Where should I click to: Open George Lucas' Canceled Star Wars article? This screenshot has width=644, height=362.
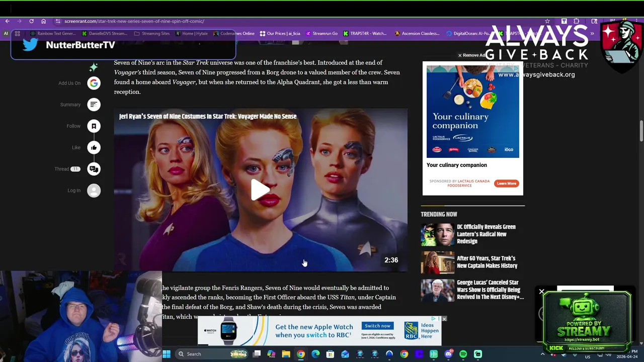click(x=490, y=290)
